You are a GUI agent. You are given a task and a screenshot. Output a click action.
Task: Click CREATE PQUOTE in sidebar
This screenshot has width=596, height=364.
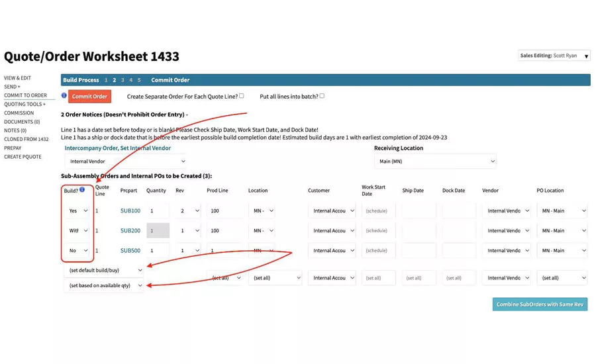pyautogui.click(x=23, y=157)
